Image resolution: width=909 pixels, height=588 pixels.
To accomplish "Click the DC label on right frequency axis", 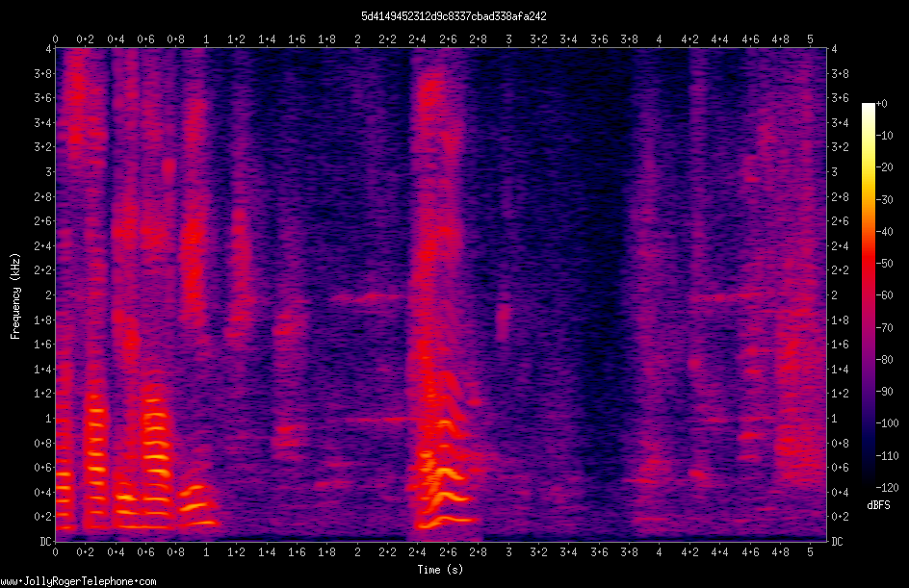I will pos(837,542).
